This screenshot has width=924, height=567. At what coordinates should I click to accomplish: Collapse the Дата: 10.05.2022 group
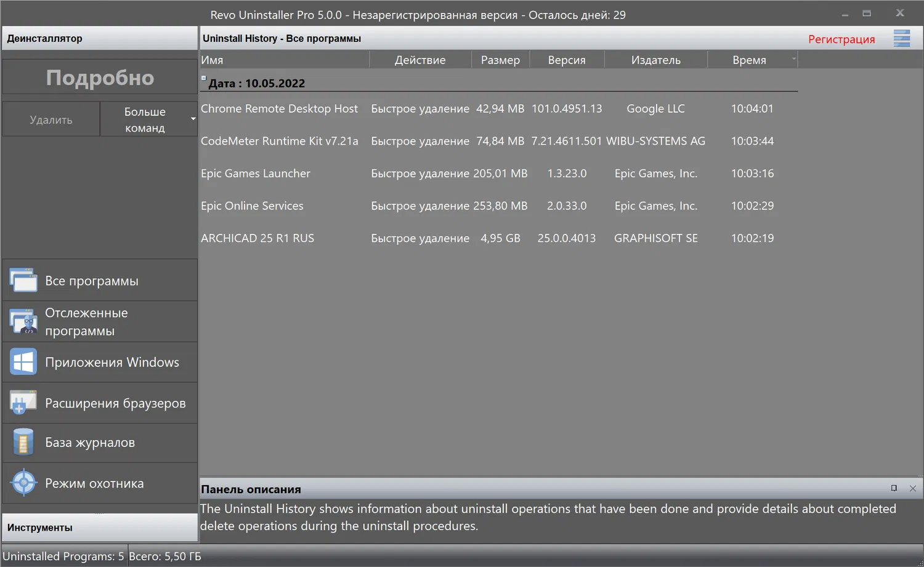[x=203, y=78]
